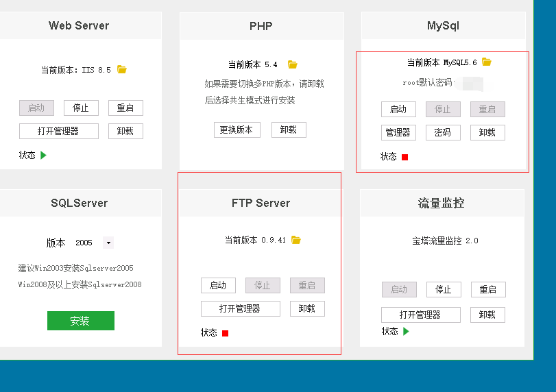556x392 pixels.
Task: Click the text 当前版本: IIS 8.5
Action: (76, 70)
